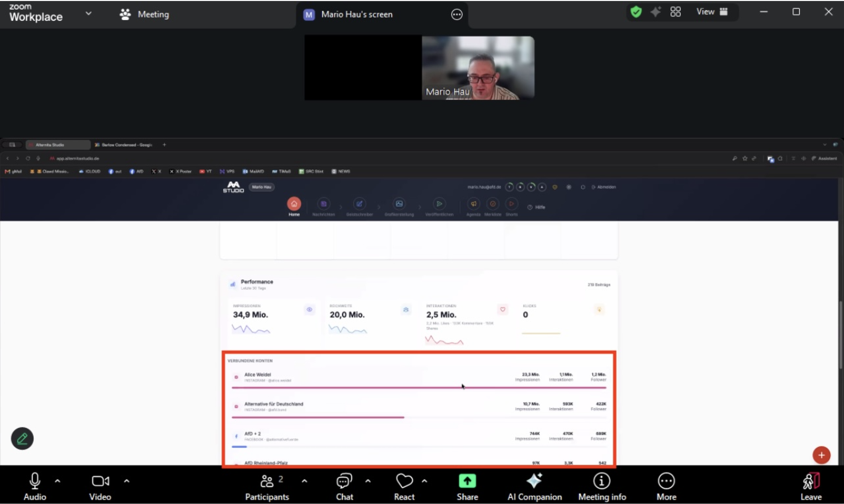Expand the Participants options arrow

(x=304, y=481)
